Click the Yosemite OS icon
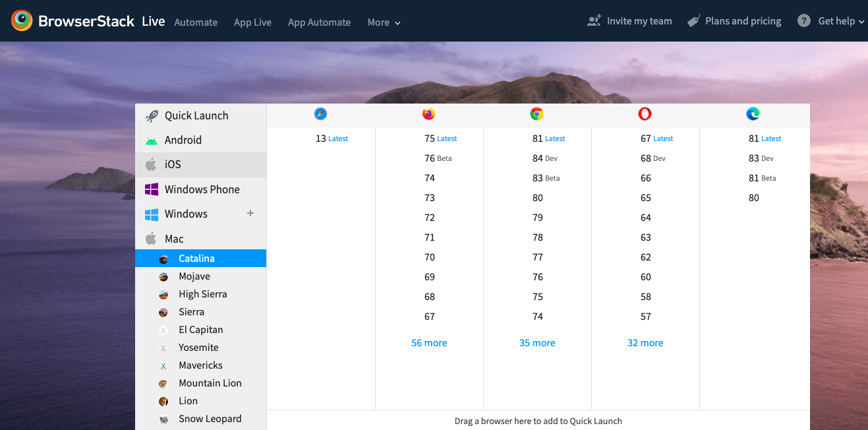The height and width of the screenshot is (430, 868). point(163,348)
